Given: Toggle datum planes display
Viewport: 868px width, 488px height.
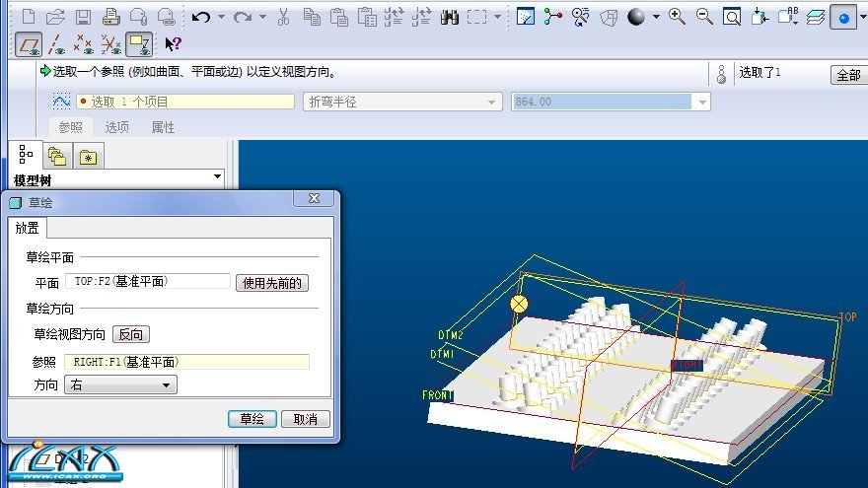Looking at the screenshot, I should pos(30,43).
